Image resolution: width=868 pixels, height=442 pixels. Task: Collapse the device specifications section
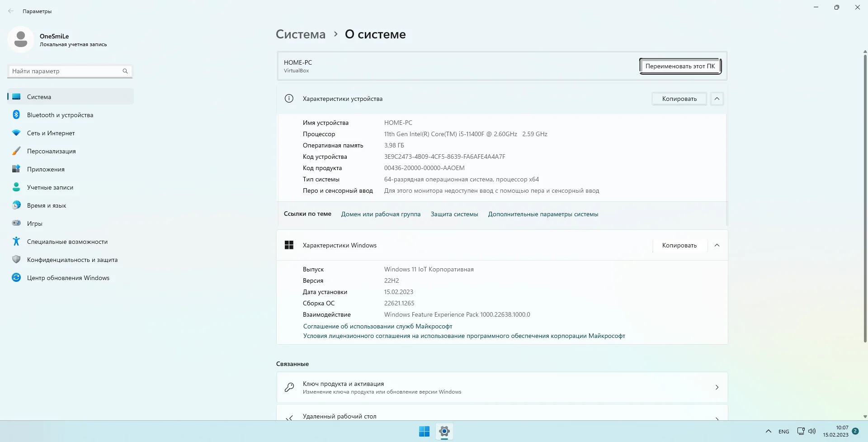[x=717, y=99]
